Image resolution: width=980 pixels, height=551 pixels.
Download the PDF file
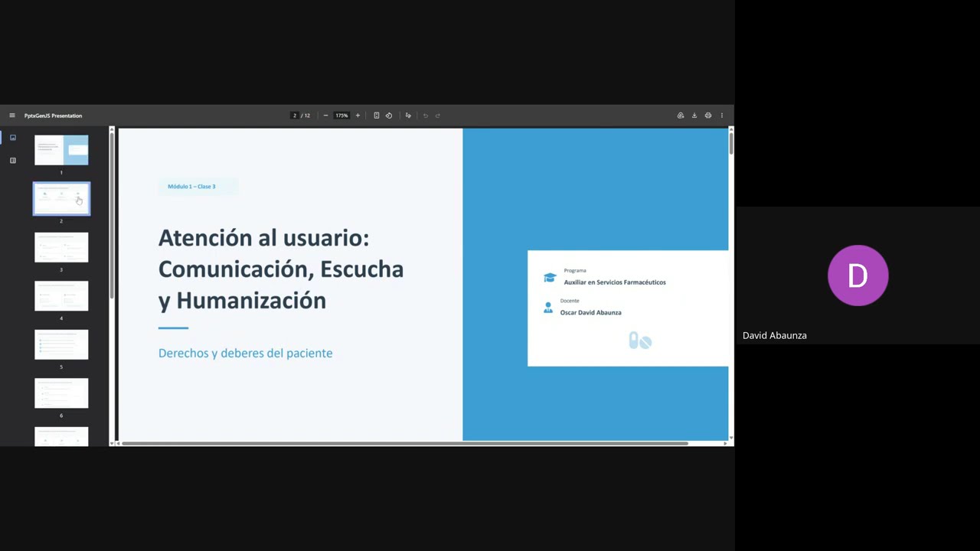(694, 116)
